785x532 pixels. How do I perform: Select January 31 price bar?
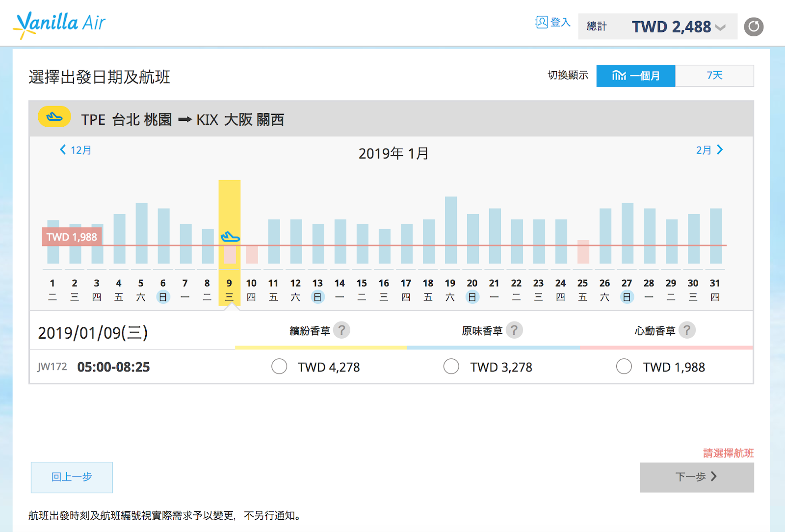pyautogui.click(x=716, y=236)
